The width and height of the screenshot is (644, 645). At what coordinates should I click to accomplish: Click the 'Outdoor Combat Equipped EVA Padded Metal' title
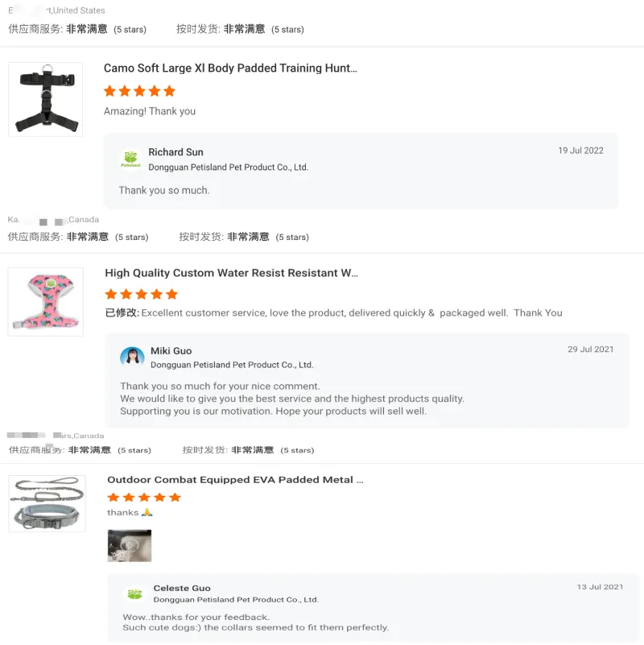pos(233,479)
